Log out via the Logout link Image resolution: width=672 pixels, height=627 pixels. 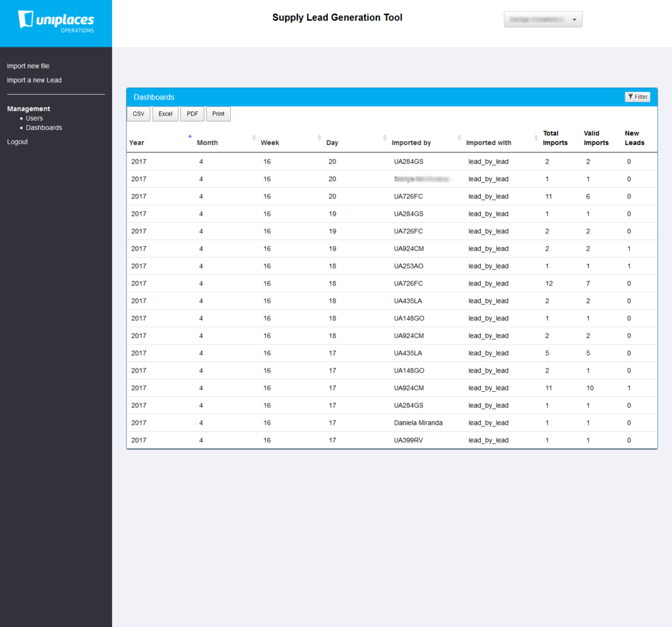pos(17,142)
